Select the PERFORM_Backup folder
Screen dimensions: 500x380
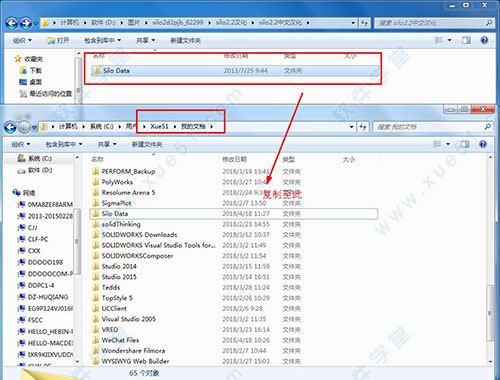[124, 172]
